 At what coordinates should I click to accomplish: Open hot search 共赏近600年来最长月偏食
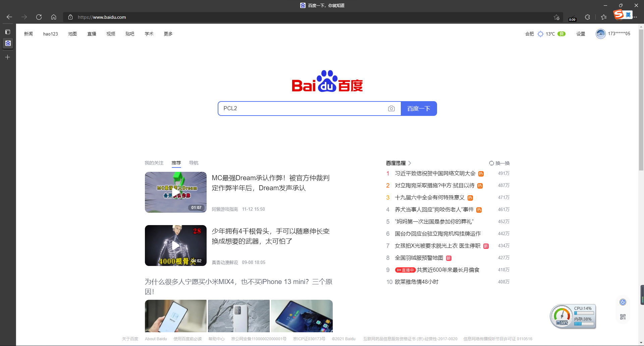(x=448, y=270)
